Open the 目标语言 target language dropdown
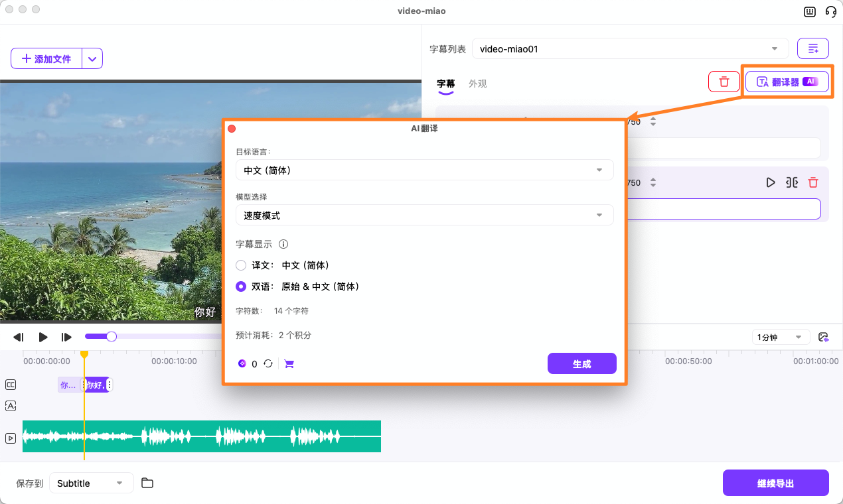This screenshot has height=504, width=843. [x=425, y=170]
